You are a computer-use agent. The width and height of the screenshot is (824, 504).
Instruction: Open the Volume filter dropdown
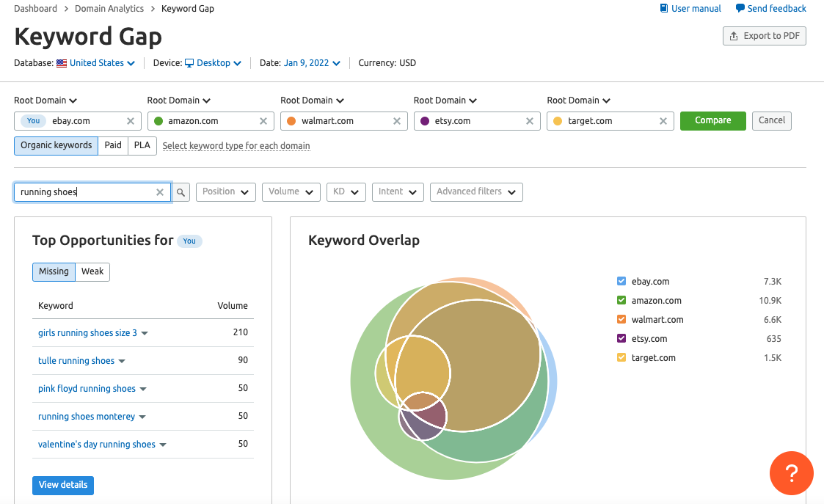(x=291, y=191)
